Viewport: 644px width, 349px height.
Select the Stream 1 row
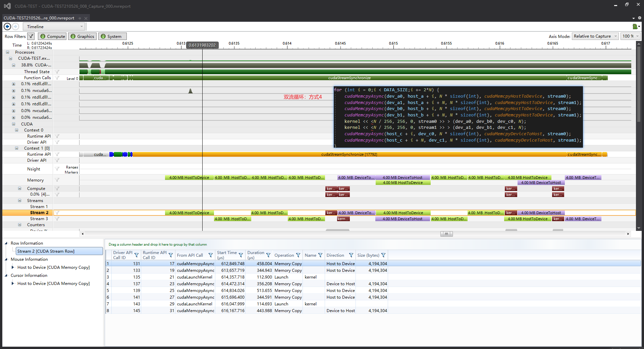(x=39, y=207)
